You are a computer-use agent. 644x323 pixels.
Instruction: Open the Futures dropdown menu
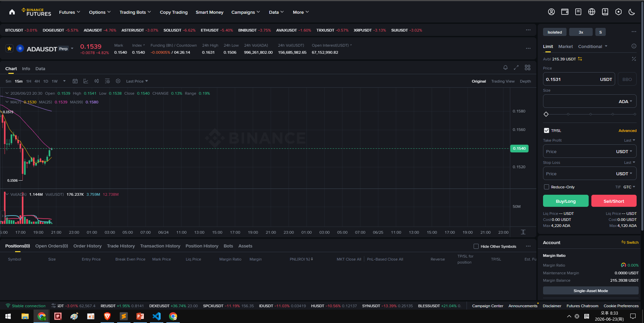click(x=69, y=12)
